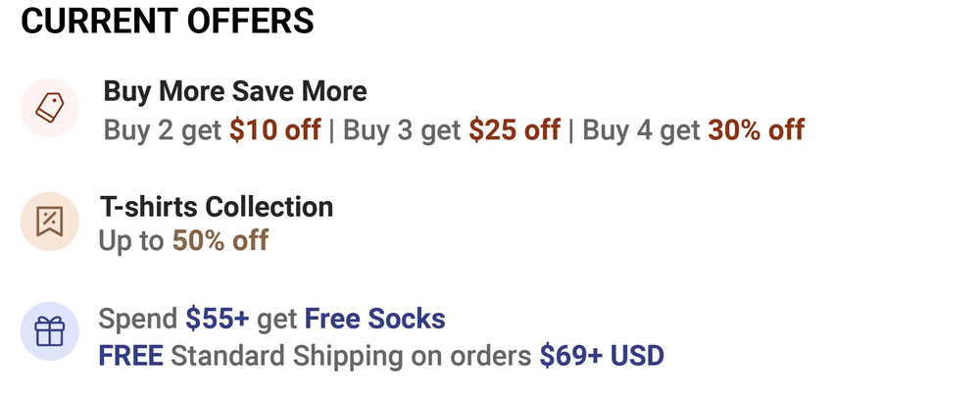The height and width of the screenshot is (399, 980).
Task: Click the $55+ spend threshold
Action: [x=218, y=319]
